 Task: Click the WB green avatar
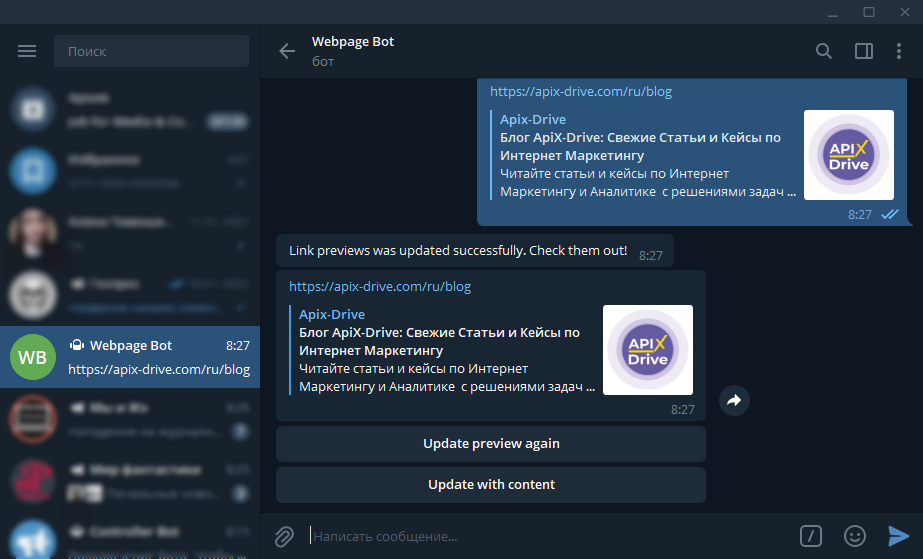pyautogui.click(x=32, y=357)
